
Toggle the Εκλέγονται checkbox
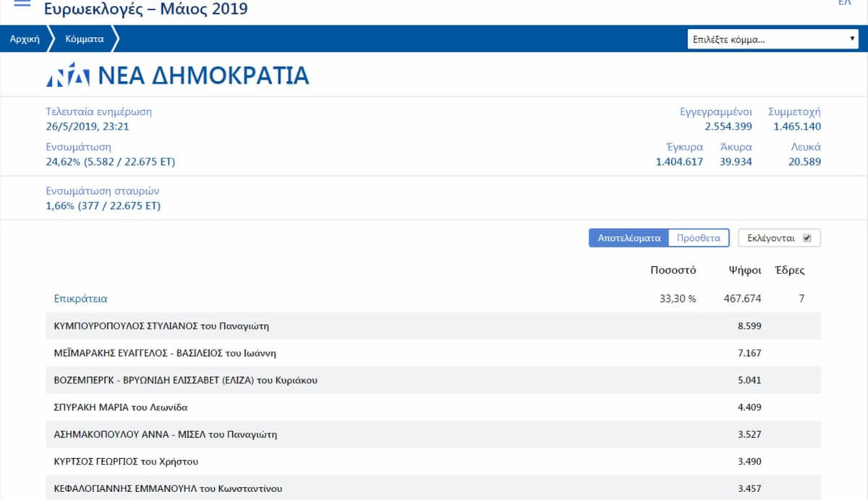807,238
